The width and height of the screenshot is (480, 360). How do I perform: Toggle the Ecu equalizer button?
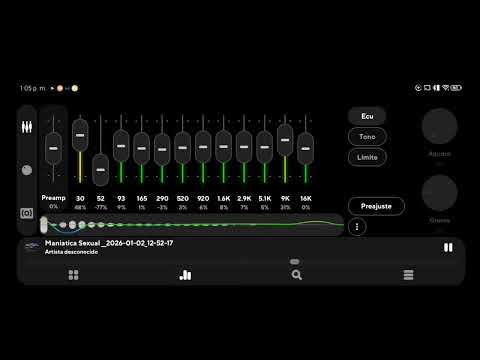[x=367, y=116]
